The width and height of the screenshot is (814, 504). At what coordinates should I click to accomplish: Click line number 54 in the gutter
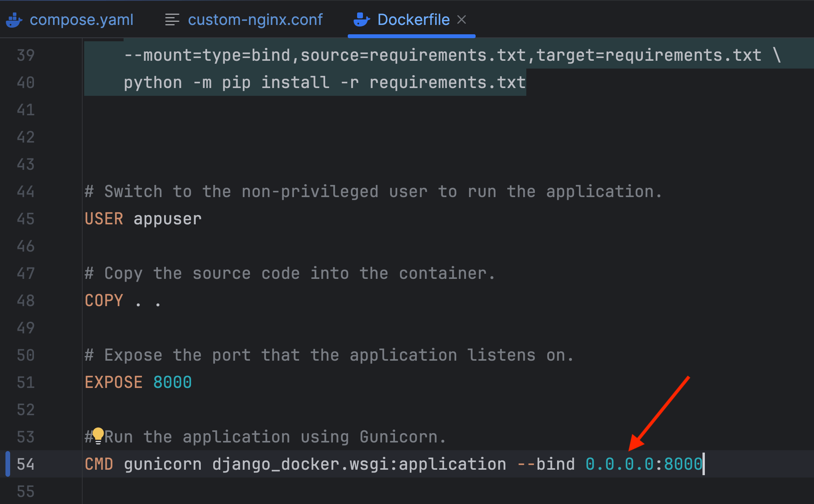[25, 464]
